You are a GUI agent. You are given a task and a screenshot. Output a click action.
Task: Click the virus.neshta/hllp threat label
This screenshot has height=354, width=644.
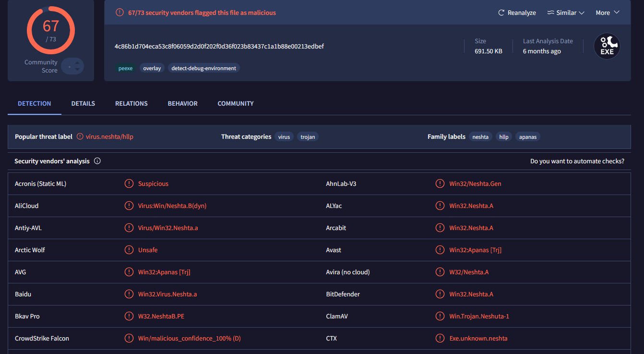pos(109,136)
